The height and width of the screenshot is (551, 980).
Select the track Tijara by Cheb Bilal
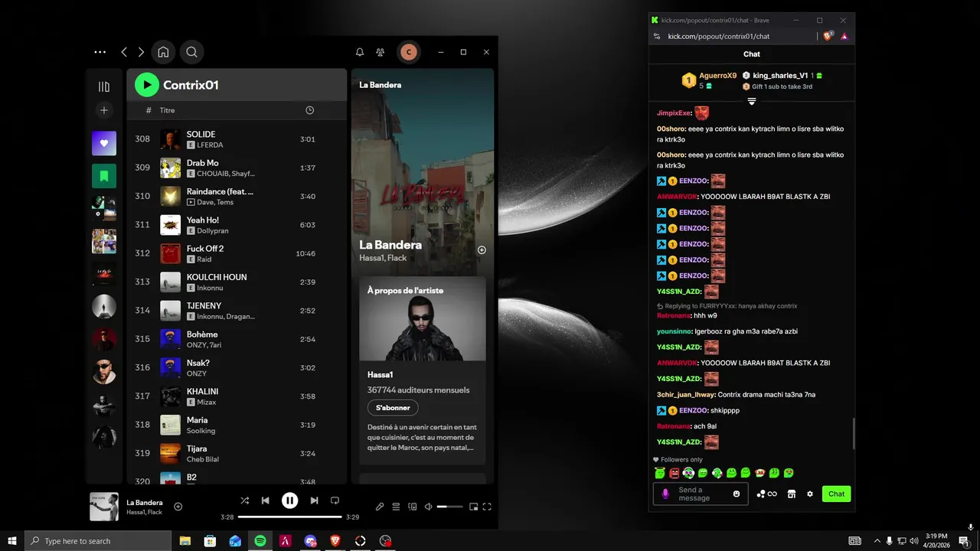[x=237, y=454]
